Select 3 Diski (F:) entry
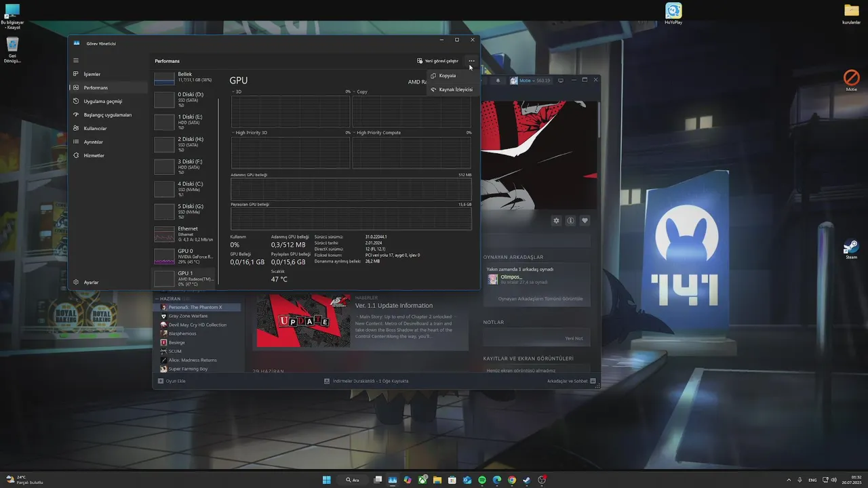 (184, 167)
